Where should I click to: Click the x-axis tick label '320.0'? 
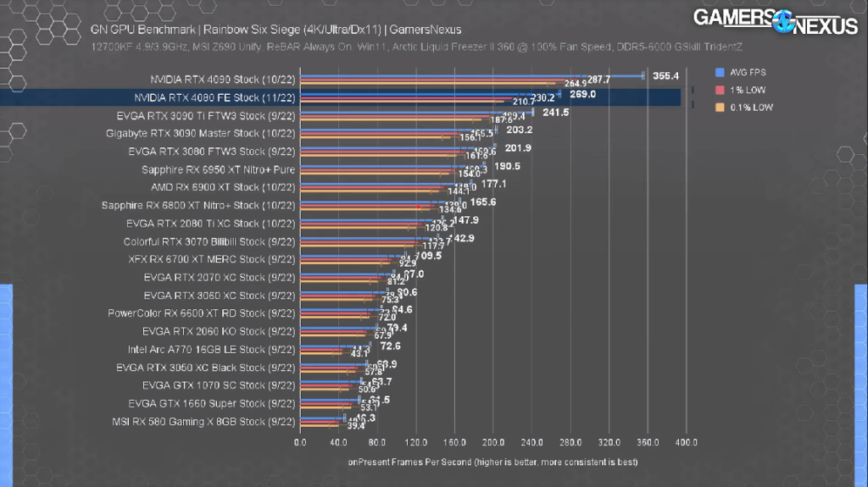(609, 443)
